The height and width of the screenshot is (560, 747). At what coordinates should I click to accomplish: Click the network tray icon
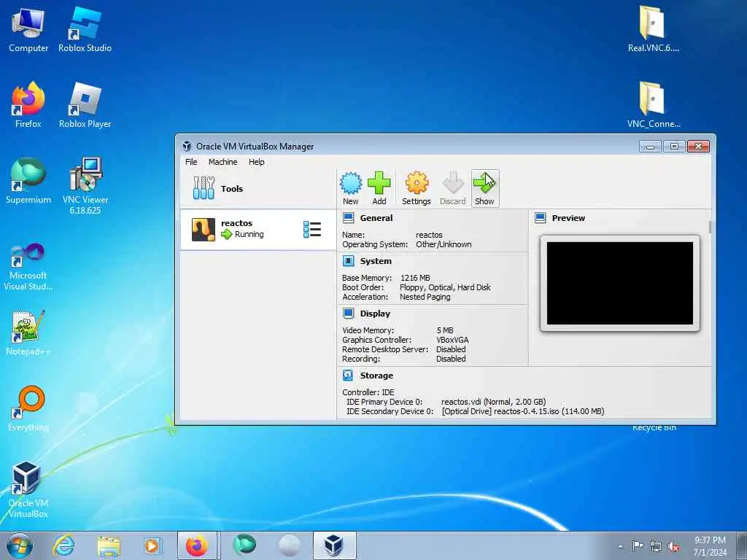(x=656, y=546)
